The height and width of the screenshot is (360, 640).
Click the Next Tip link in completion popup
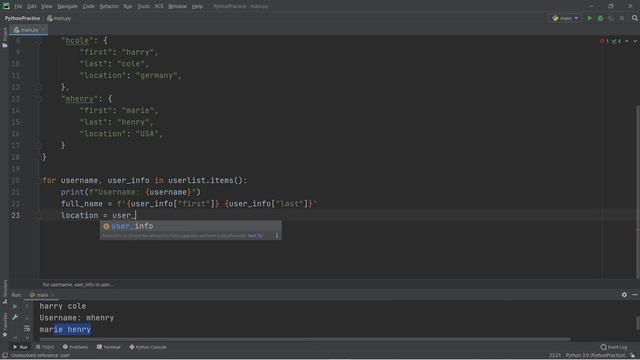(x=255, y=236)
